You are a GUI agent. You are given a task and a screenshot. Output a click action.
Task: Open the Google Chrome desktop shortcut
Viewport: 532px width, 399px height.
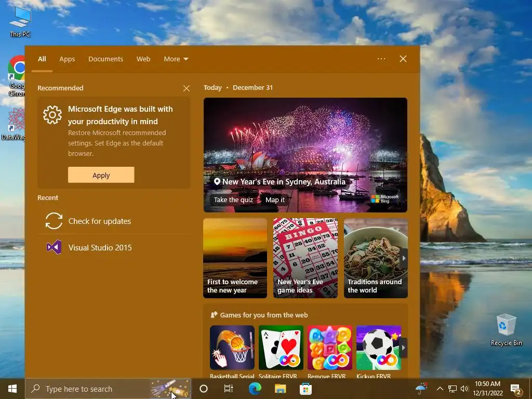pyautogui.click(x=16, y=75)
